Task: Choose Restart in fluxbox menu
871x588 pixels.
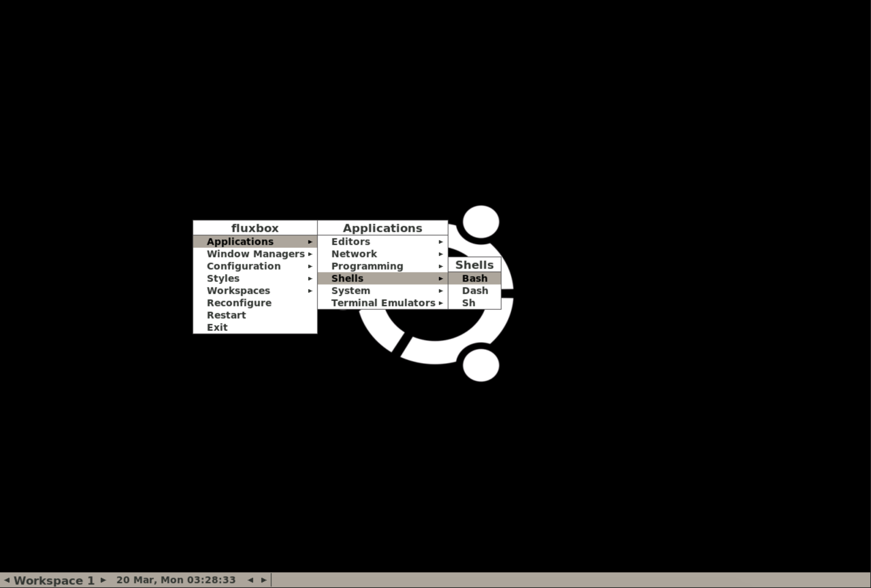Action: tap(255, 315)
